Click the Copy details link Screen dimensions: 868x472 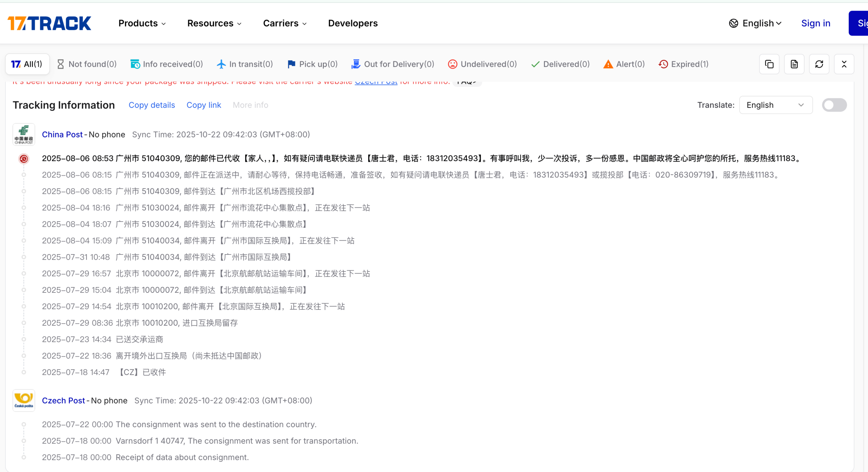(x=152, y=105)
